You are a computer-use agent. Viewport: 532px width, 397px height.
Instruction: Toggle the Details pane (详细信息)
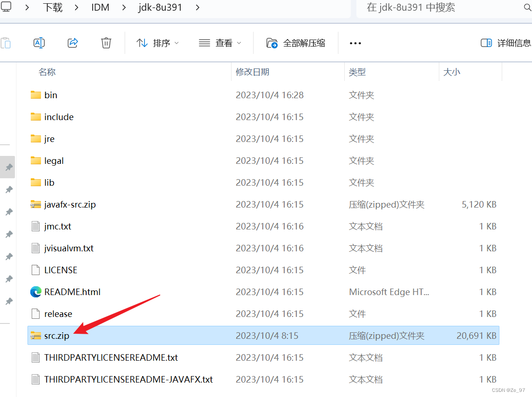tap(505, 43)
